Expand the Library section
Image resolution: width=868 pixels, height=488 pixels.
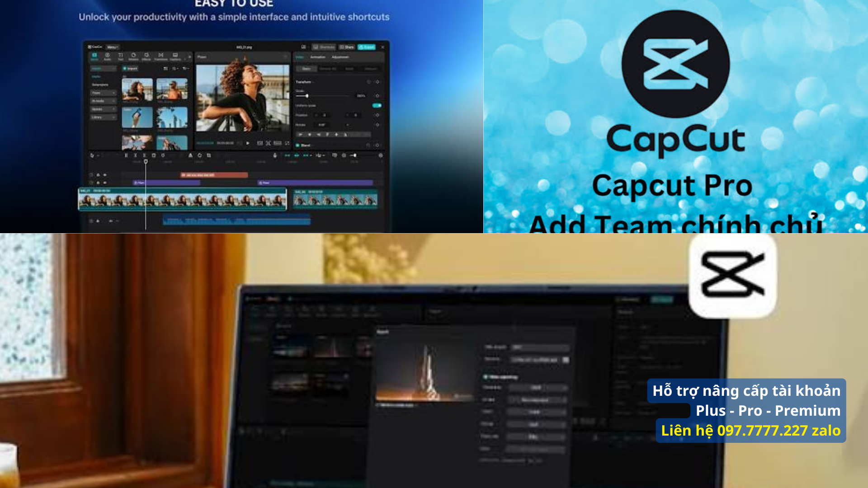point(104,117)
